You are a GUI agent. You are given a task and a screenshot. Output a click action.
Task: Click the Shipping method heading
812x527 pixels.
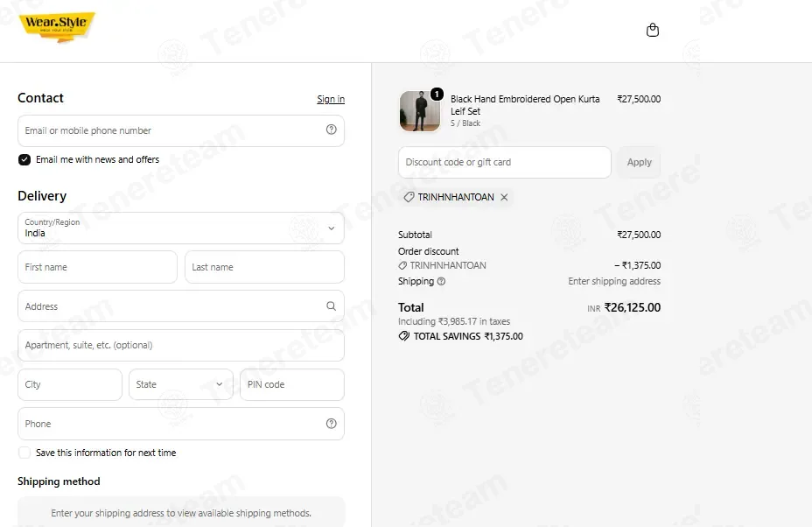pos(59,481)
